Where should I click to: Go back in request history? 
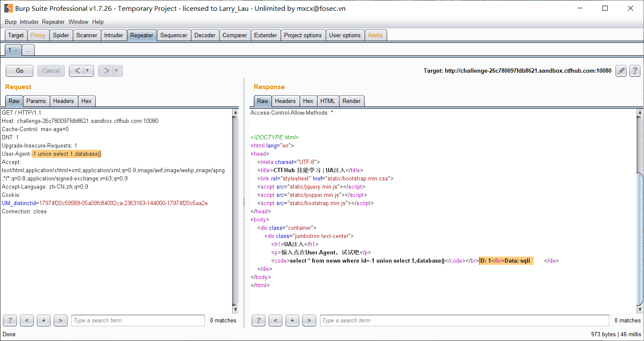(77, 71)
